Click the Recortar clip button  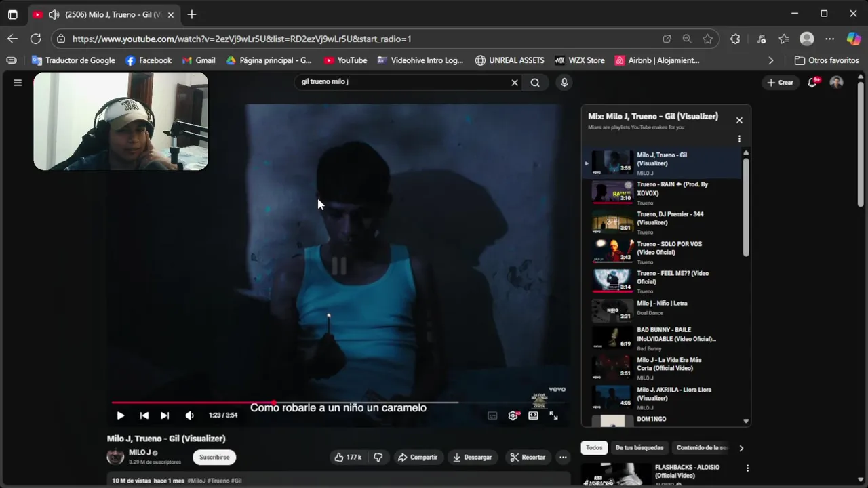(x=528, y=457)
